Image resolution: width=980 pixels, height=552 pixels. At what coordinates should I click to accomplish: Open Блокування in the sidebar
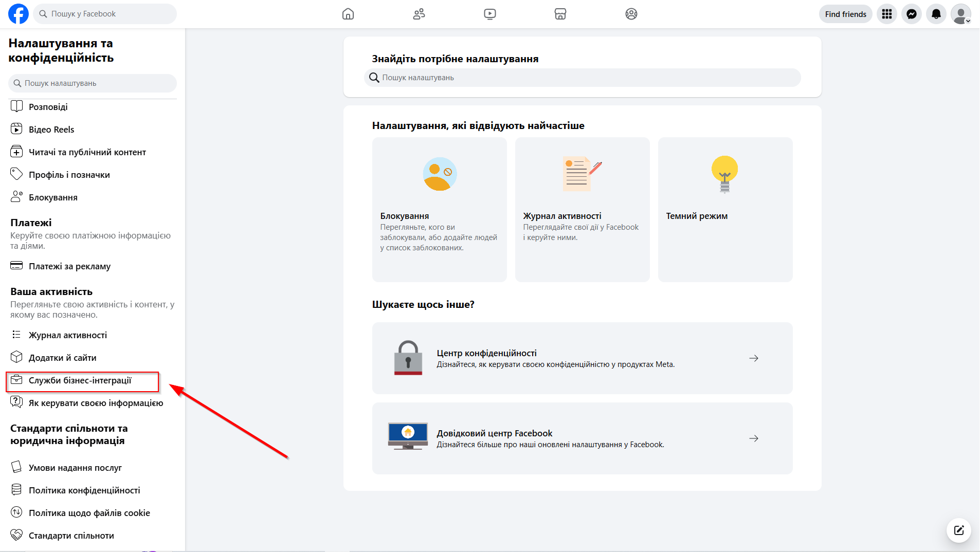(93, 197)
